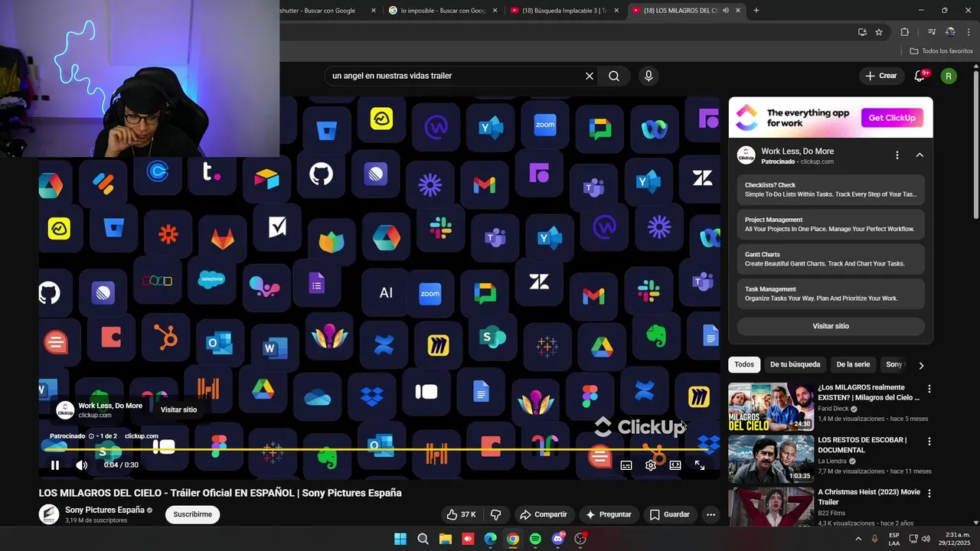Bookmark this page with star icon
Image resolution: width=980 pixels, height=551 pixels.
(879, 32)
